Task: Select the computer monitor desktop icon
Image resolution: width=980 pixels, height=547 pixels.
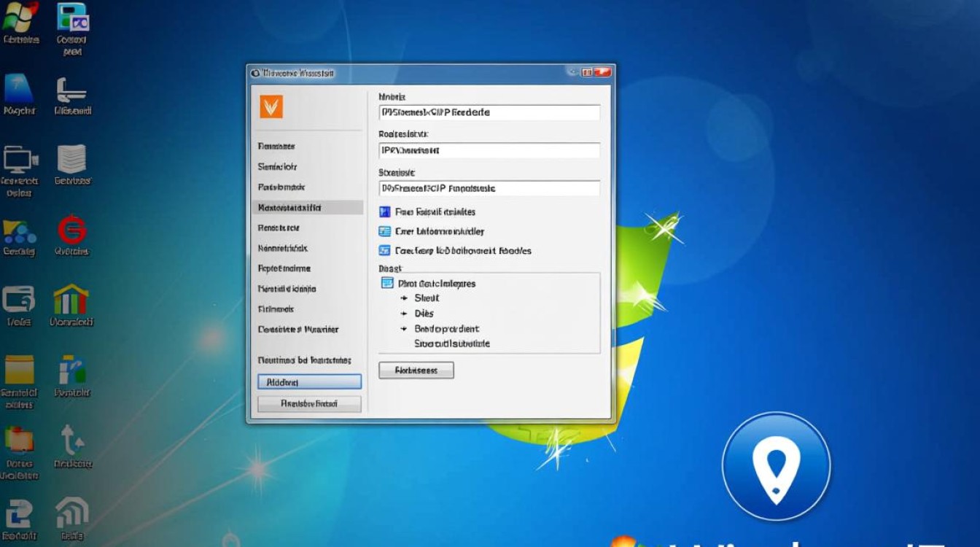Action: [20, 160]
